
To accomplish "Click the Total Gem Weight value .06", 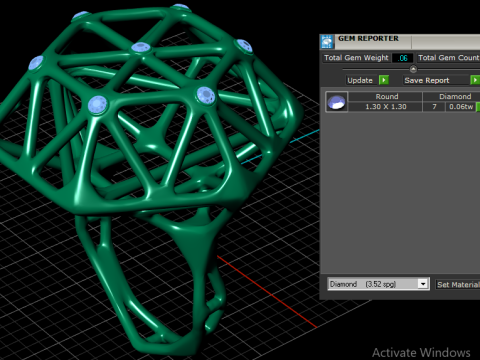I will coord(402,58).
